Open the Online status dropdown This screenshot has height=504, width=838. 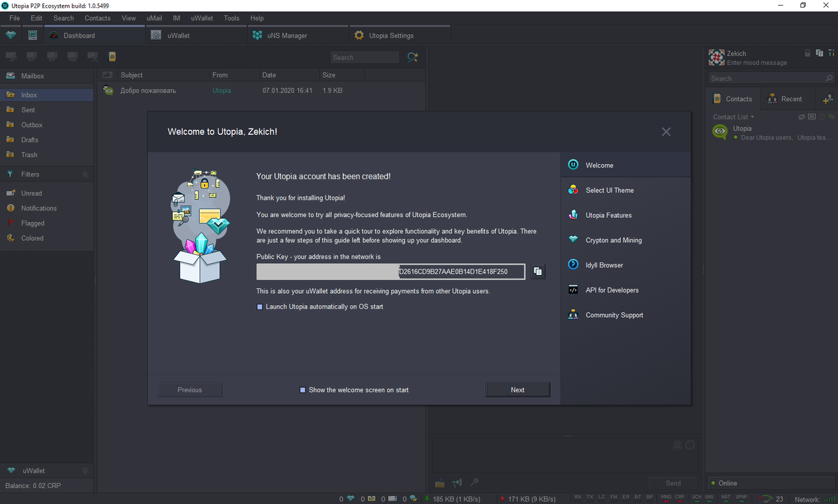click(771, 483)
